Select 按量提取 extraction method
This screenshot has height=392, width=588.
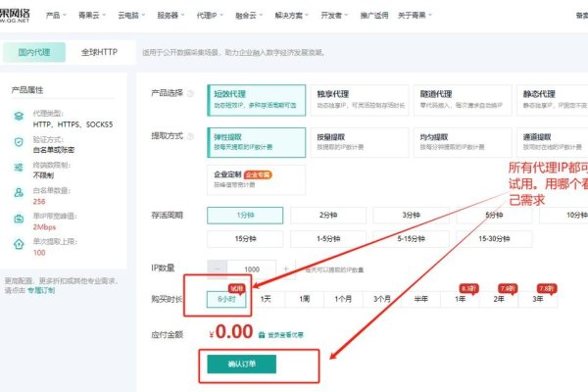(360, 142)
